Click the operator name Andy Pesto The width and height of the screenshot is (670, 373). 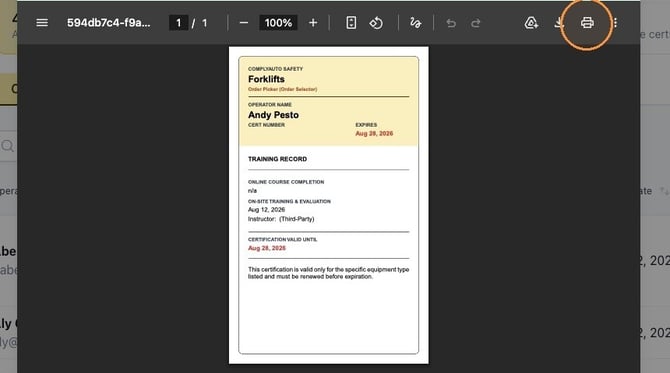click(x=273, y=115)
